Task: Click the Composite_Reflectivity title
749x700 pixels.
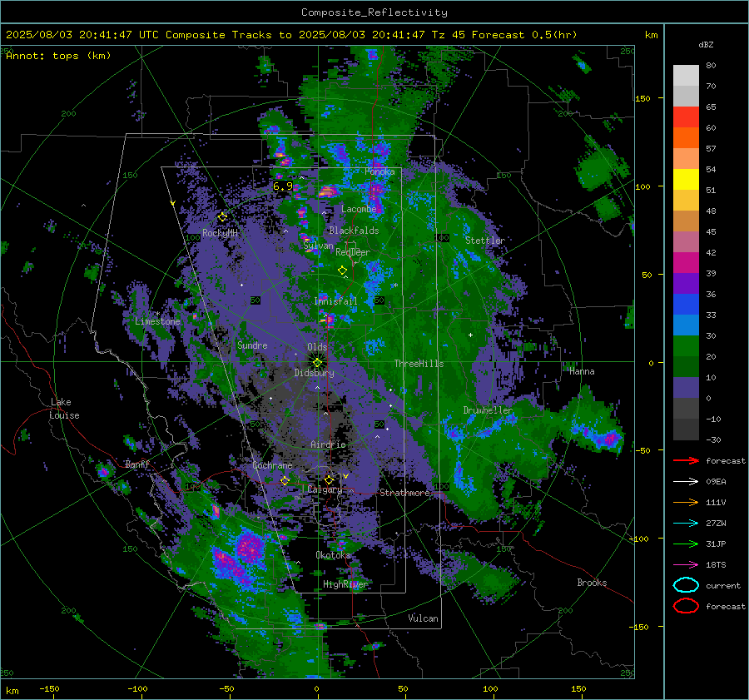Action: click(374, 12)
